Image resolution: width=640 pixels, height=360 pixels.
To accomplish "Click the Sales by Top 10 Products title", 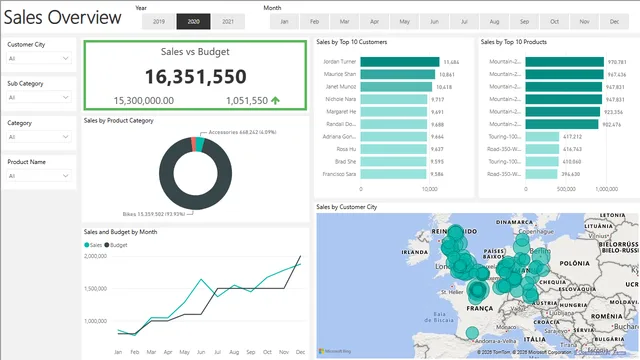I will tap(513, 42).
